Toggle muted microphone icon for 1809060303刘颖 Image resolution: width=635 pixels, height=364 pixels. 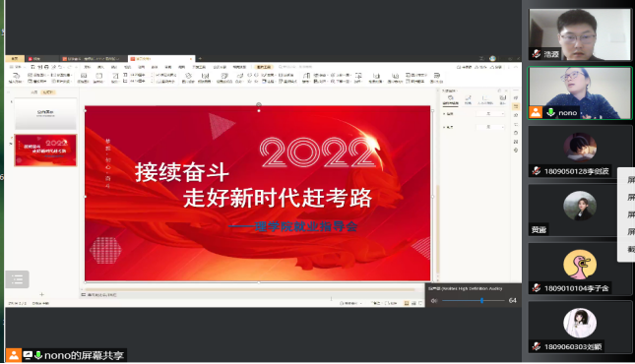click(537, 346)
